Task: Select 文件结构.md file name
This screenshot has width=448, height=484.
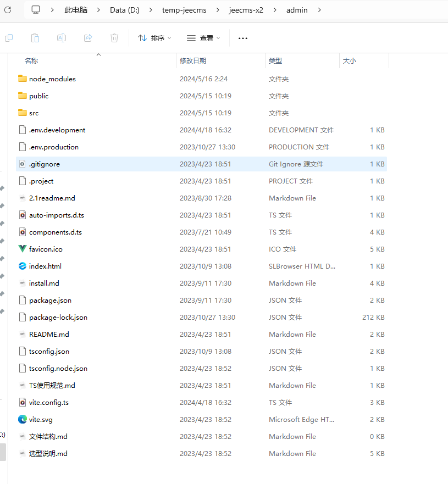Action: [x=48, y=436]
